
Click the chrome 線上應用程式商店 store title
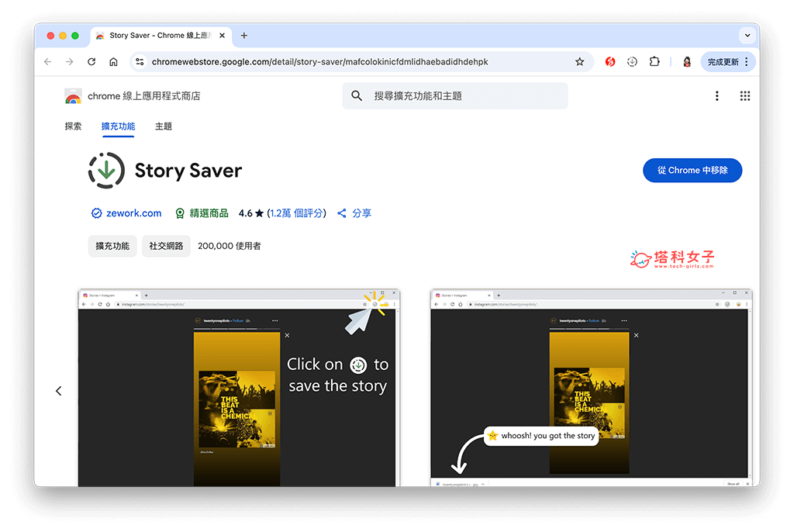point(143,95)
